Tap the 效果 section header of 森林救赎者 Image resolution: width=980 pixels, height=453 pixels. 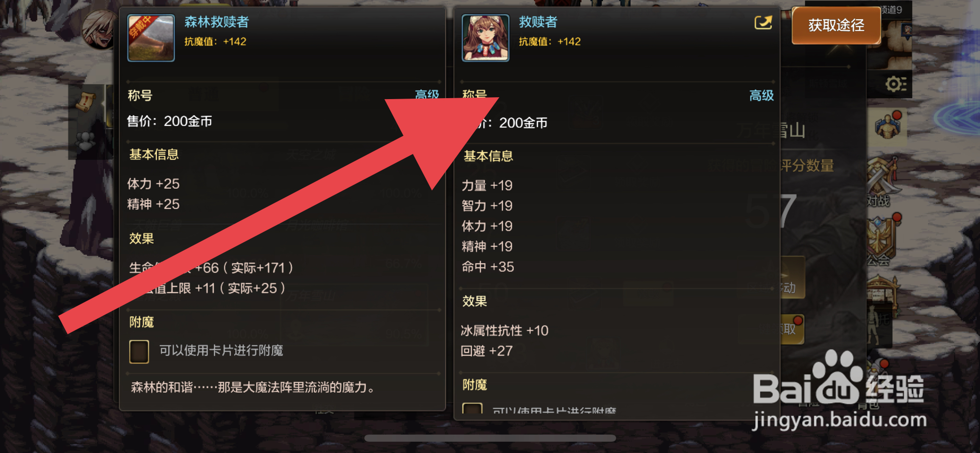coord(141,238)
